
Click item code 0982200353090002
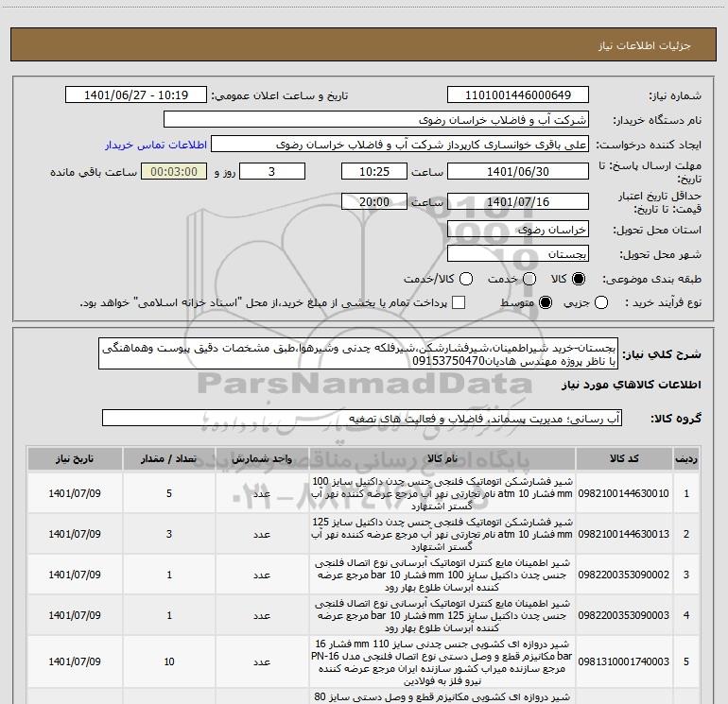tap(624, 575)
